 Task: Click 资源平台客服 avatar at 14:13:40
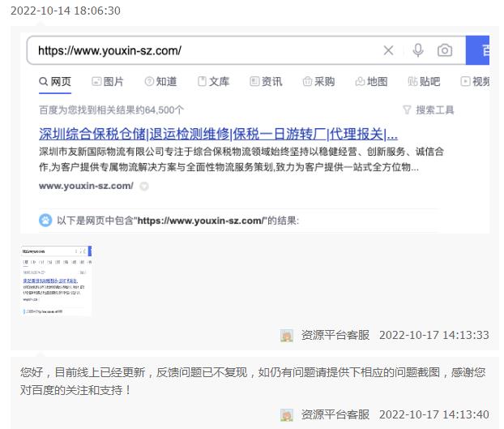286,415
